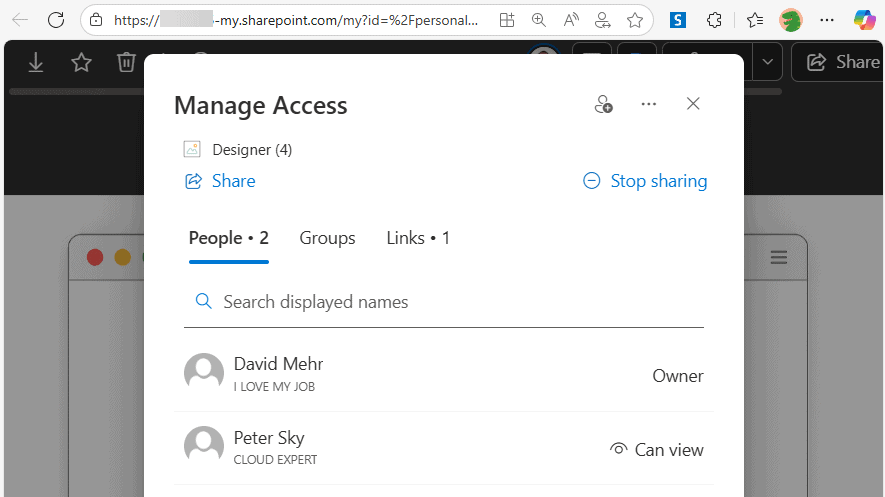Click David Mehr's profile avatar
The width and height of the screenshot is (885, 497).
coord(204,373)
